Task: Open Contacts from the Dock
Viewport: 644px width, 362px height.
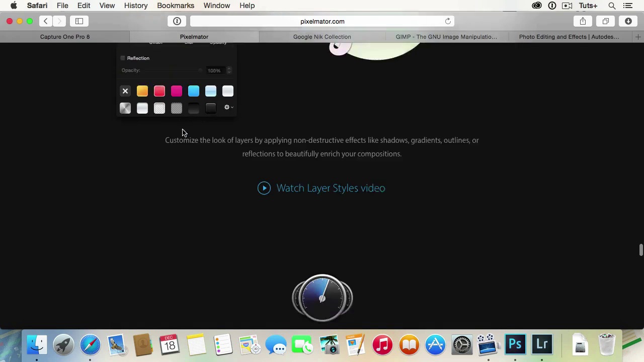Action: click(x=143, y=345)
